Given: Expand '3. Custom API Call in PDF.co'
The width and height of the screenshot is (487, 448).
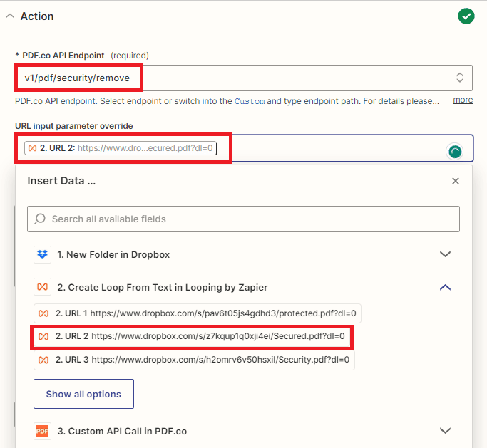Looking at the screenshot, I should (x=445, y=431).
